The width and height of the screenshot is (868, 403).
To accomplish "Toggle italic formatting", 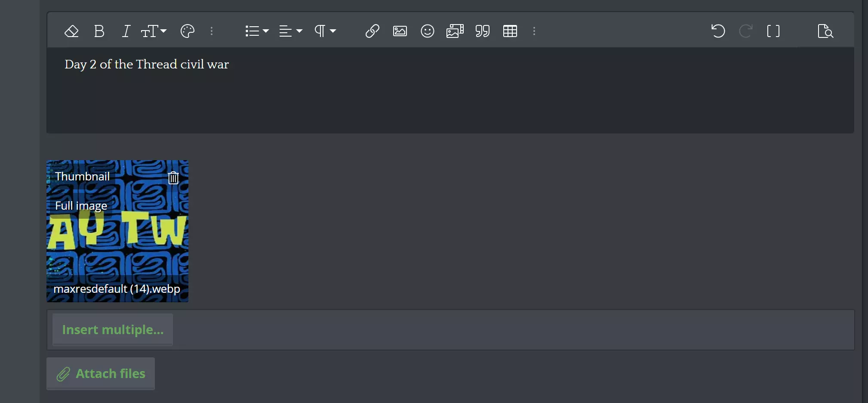I will [126, 31].
